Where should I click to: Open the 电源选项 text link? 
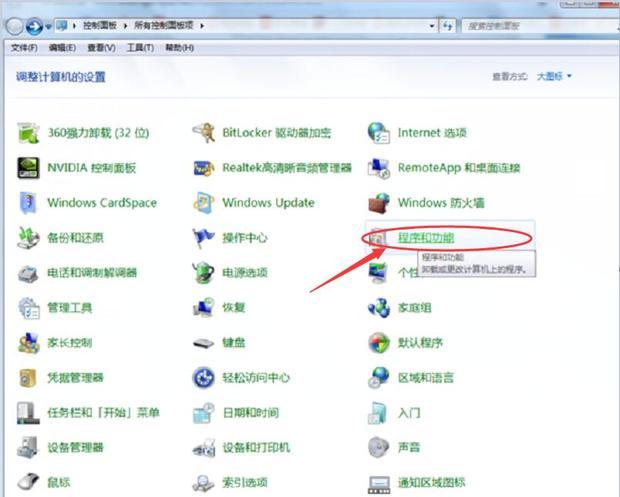245,273
